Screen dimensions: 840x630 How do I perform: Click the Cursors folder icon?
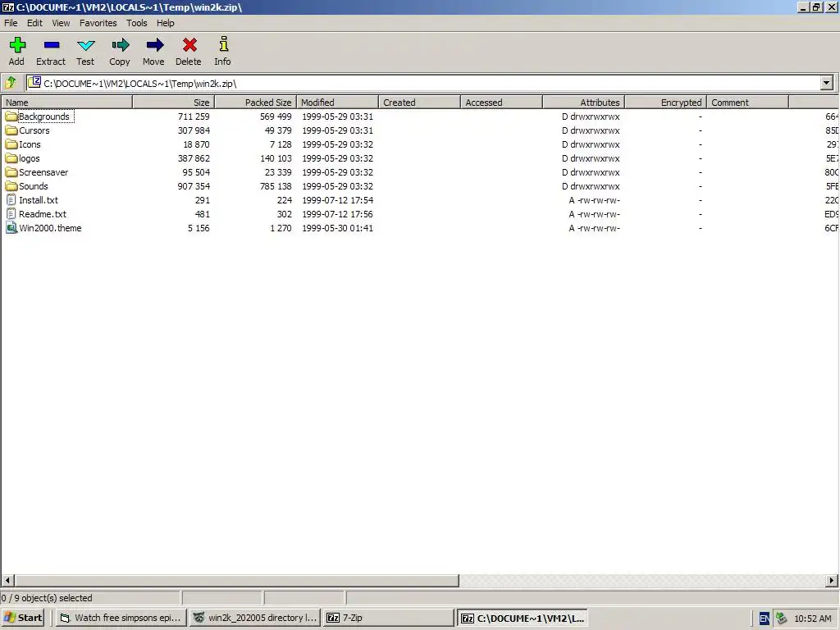(11, 130)
